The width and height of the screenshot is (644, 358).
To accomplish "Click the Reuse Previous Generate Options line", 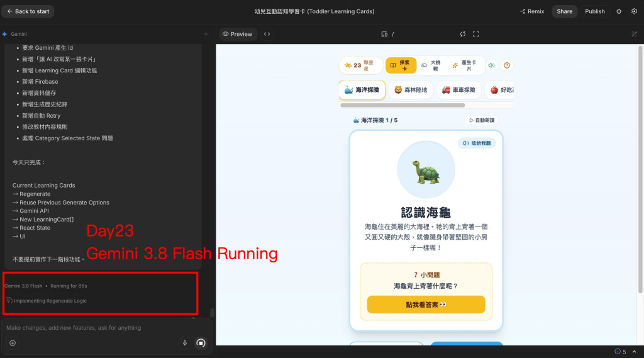I will (x=61, y=203).
